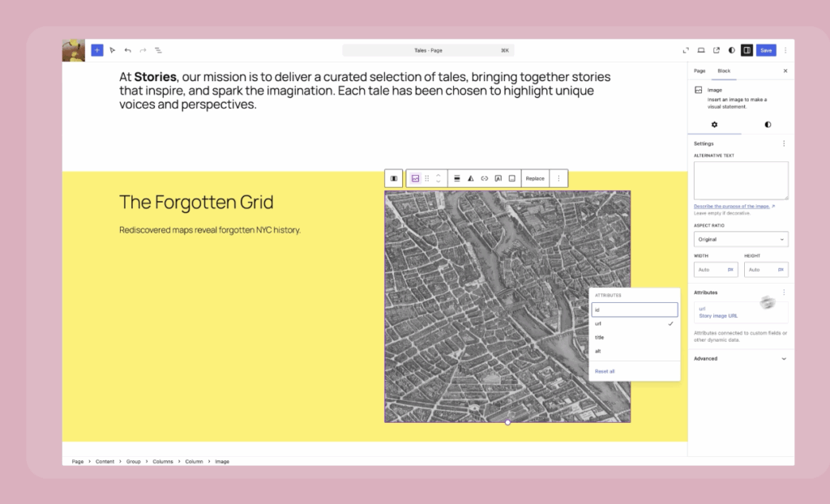Viewport: 830px width, 504px height.
Task: Click the Undo icon in the top toolbar
Action: pyautogui.click(x=127, y=50)
